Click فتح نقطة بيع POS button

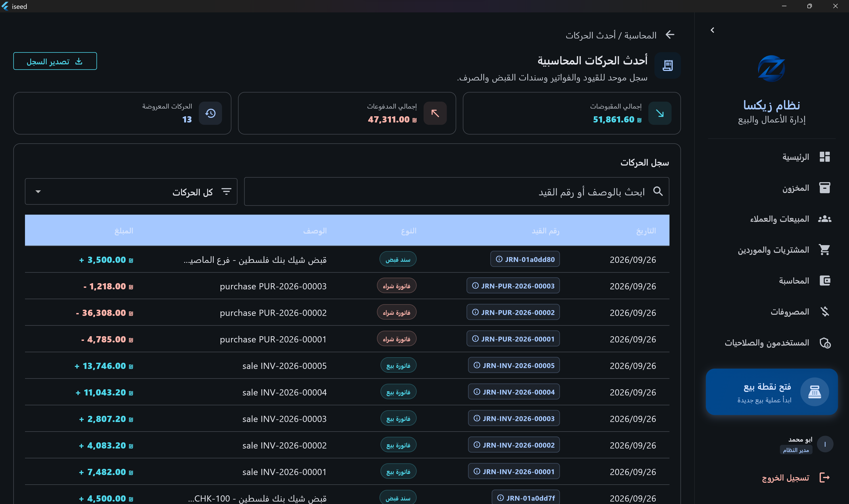click(772, 391)
